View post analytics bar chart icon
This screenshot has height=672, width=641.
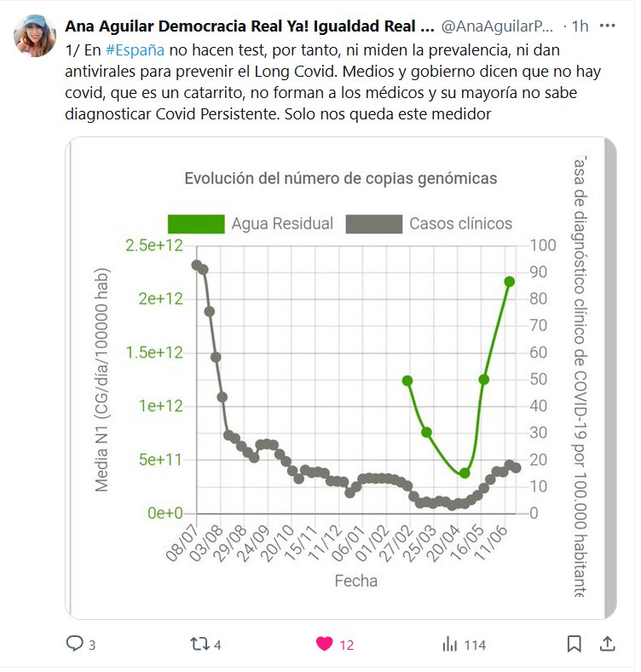coord(450,645)
